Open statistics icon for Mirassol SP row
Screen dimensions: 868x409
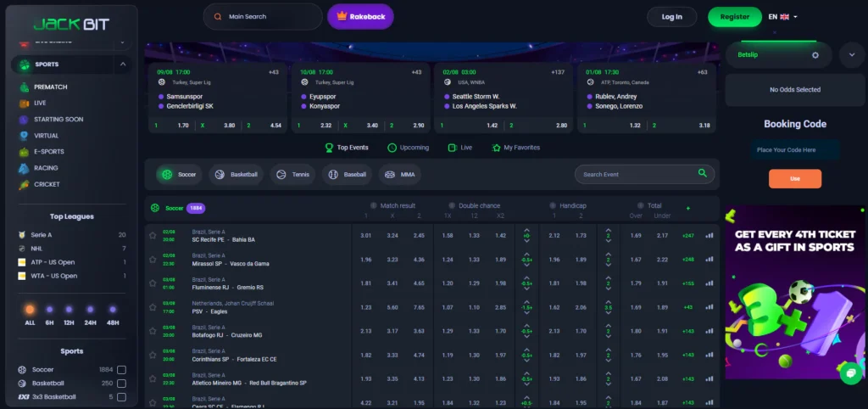[709, 260]
